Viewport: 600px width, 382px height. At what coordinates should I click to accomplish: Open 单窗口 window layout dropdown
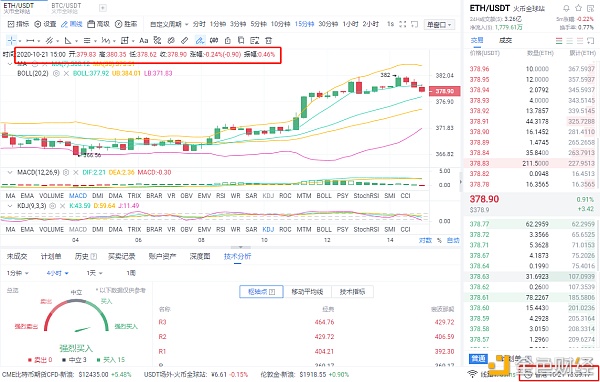coord(439,25)
